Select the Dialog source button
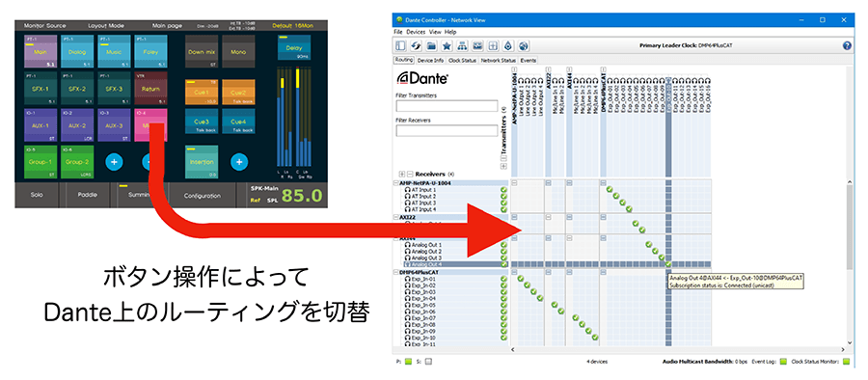This screenshot has width=868, height=380. pyautogui.click(x=77, y=51)
